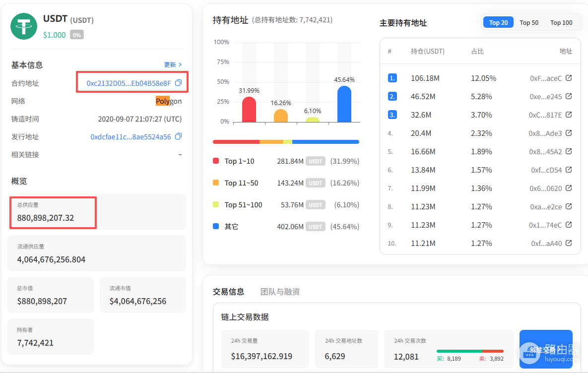Open external link for address 0xf...aA40
The width and height of the screenshot is (588, 373).
(x=569, y=244)
